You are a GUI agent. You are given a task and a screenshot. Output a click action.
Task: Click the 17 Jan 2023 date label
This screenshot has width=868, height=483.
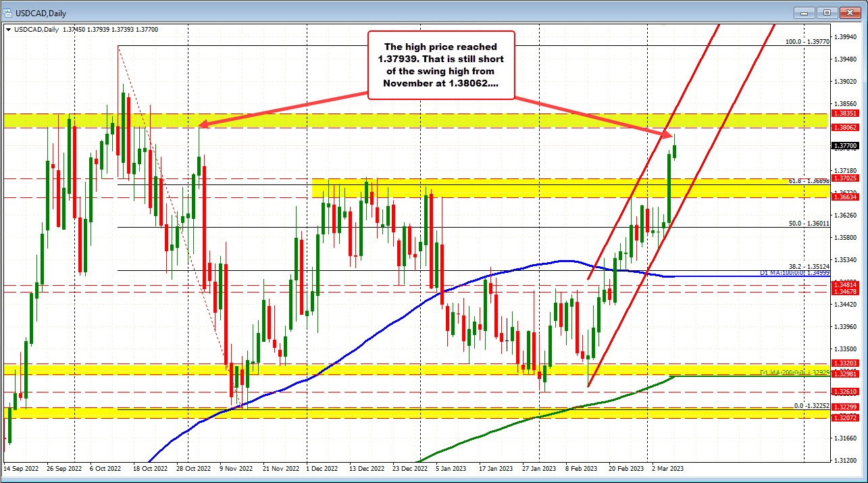(497, 467)
